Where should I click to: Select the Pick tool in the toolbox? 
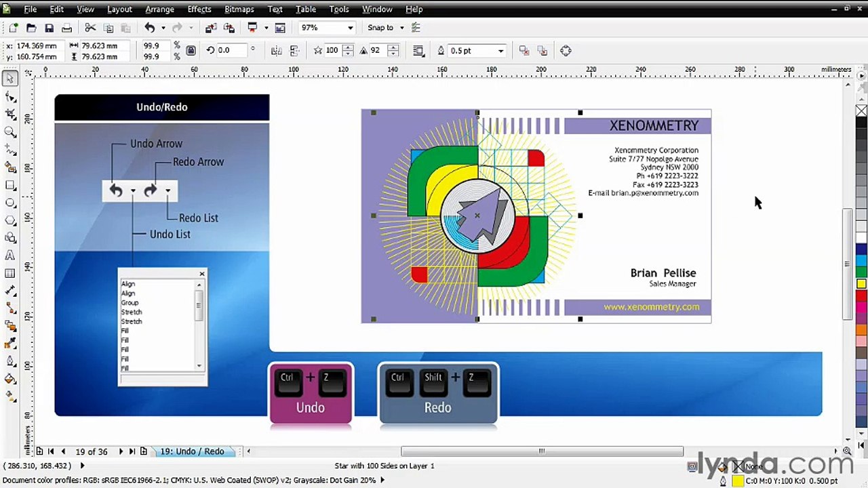10,79
